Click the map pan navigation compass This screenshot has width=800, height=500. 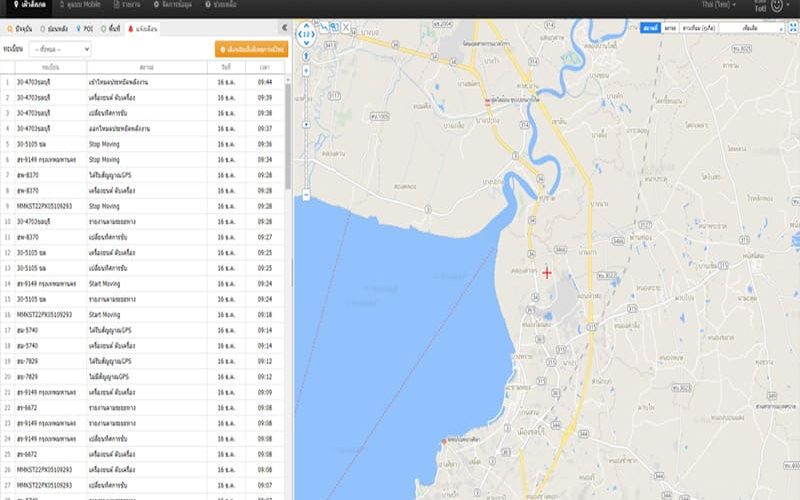306,36
